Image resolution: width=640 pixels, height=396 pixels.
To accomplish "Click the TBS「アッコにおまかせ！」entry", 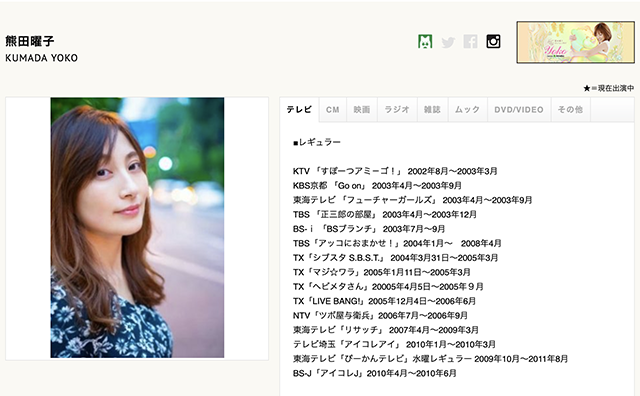I will click(x=397, y=243).
